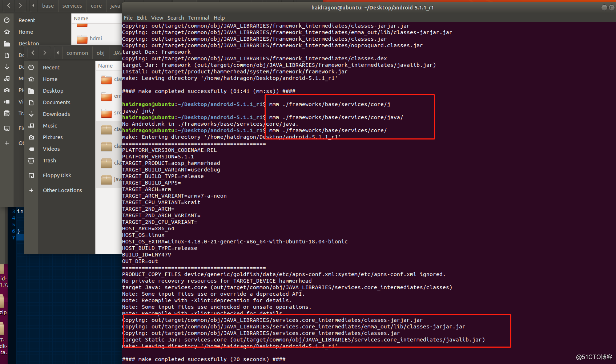Open Desktop in front file manager

pos(53,91)
